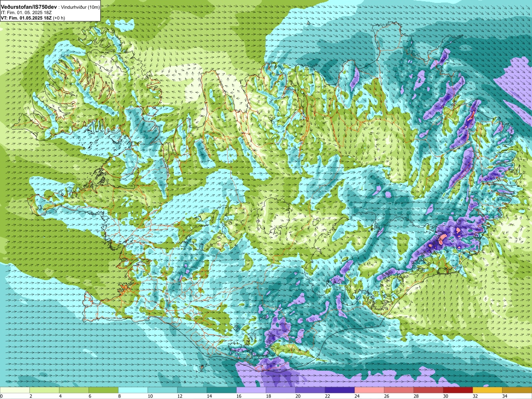Click the (+0 h) forecast offset text
532x399 pixels.
point(59,18)
